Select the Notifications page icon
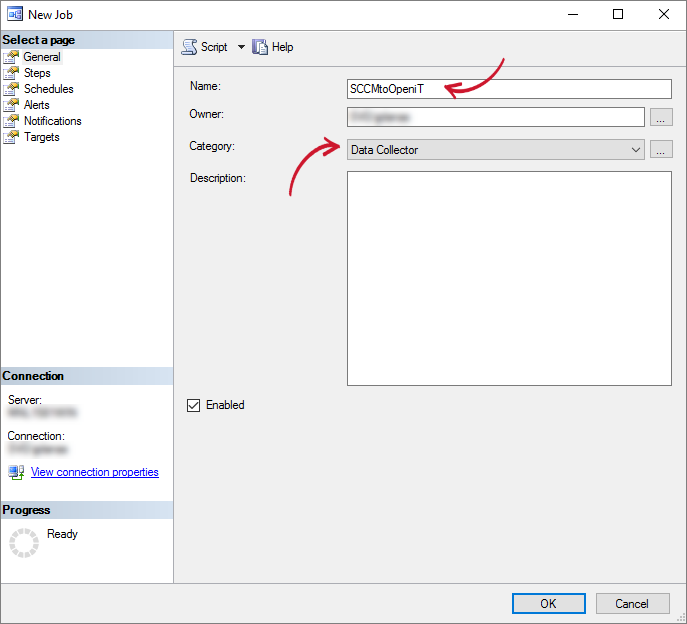687x624 pixels. pos(12,121)
